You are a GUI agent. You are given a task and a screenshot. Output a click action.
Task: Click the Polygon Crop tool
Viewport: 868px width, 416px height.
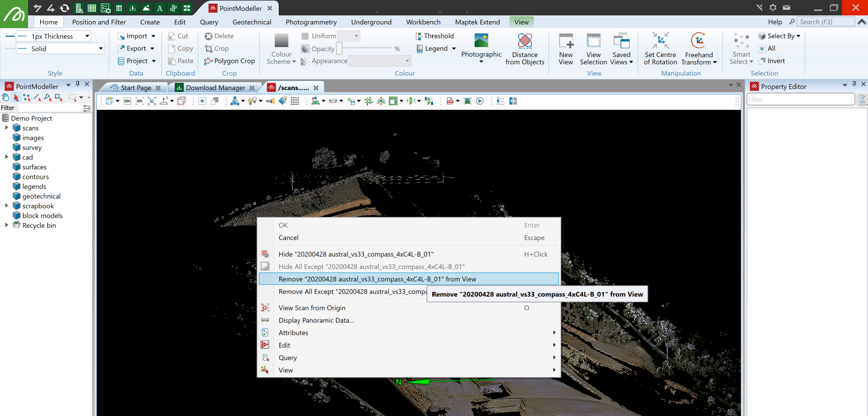(229, 61)
